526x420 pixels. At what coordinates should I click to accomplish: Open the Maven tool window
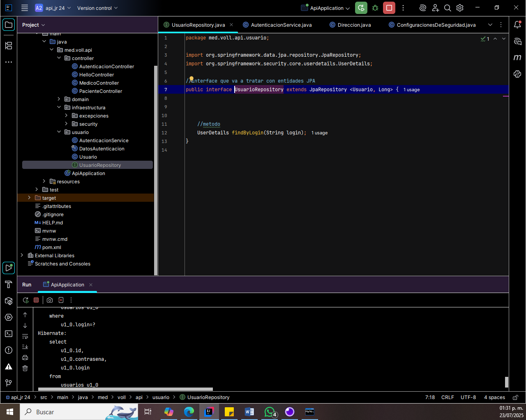click(517, 58)
